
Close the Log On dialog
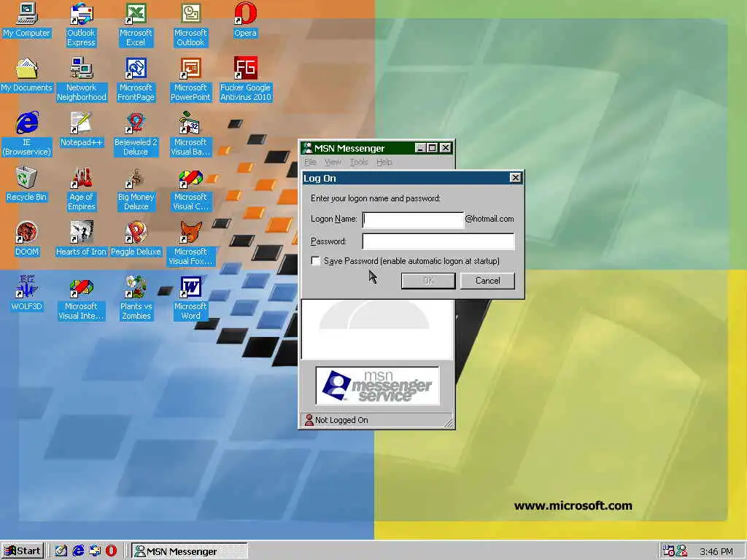point(515,178)
